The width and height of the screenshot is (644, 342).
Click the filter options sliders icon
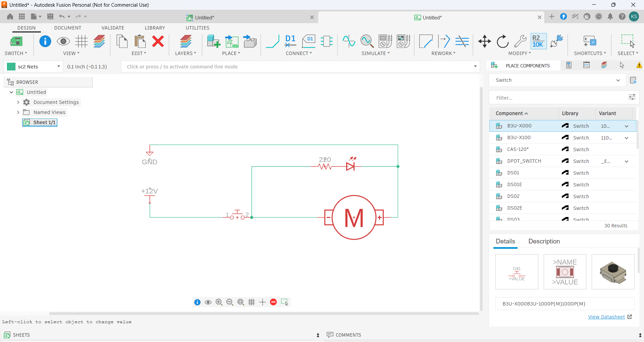coord(632,97)
